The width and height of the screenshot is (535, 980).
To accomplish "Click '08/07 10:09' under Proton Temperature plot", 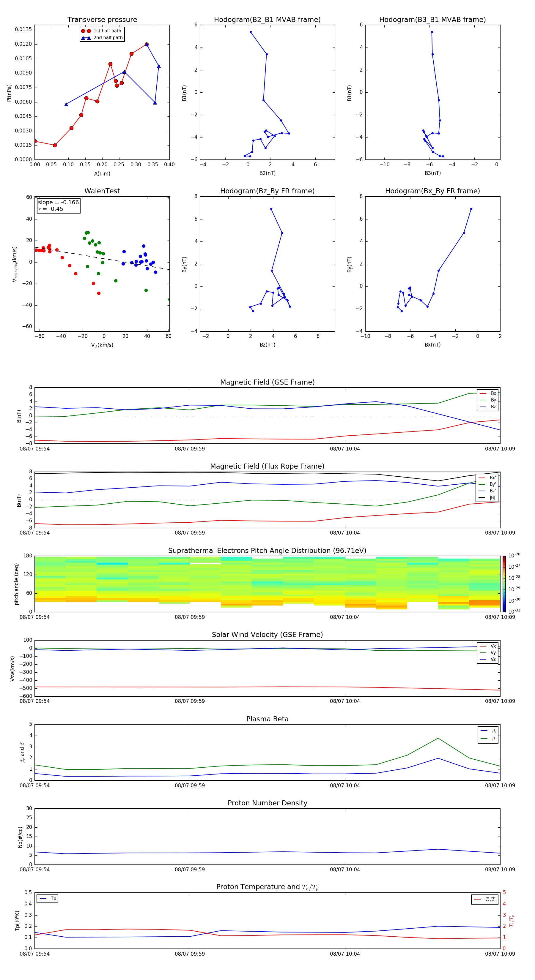I will 500,954.
